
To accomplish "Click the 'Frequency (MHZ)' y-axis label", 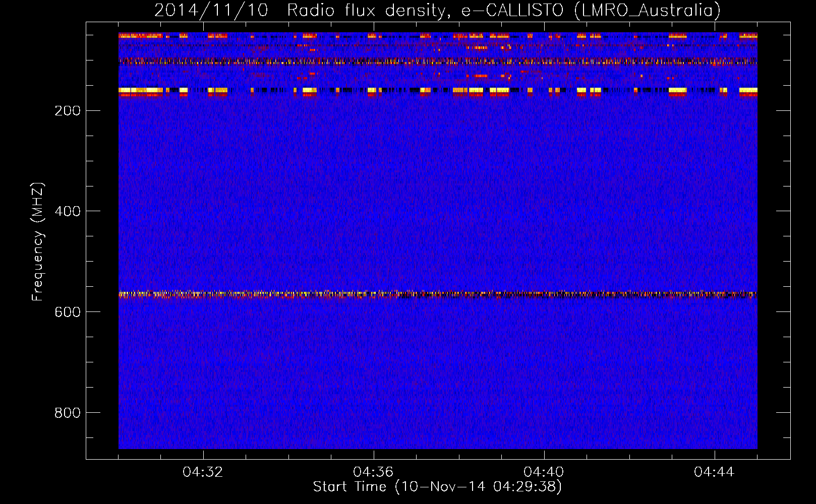I will tap(38, 242).
